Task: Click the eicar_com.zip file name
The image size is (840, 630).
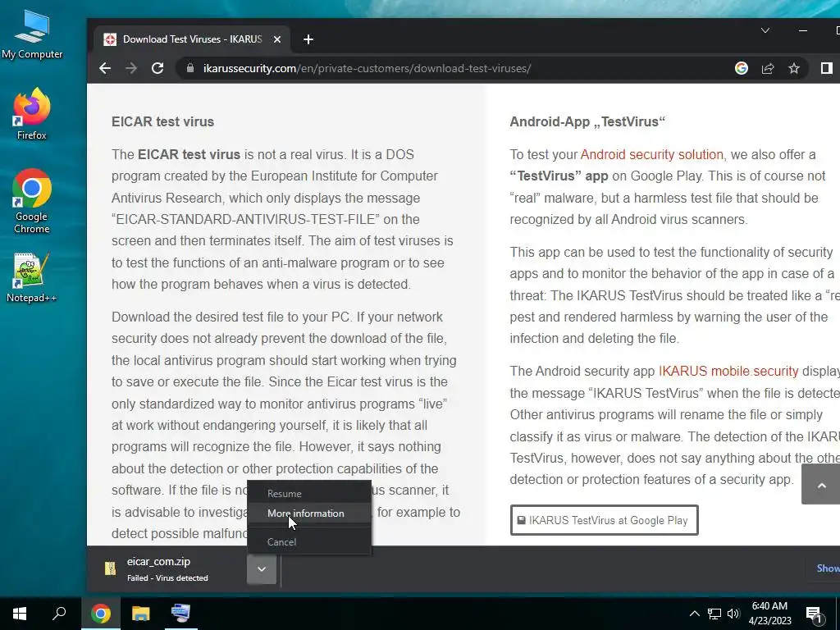Action: tap(158, 561)
